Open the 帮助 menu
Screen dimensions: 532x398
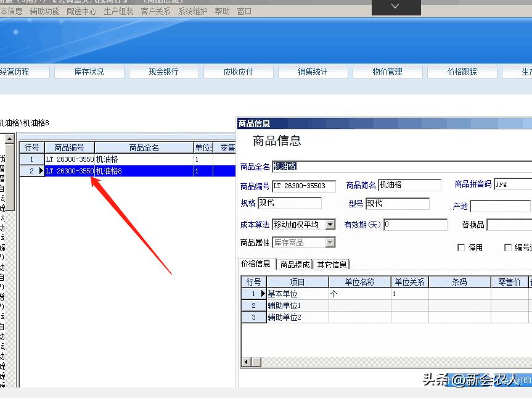(221, 10)
